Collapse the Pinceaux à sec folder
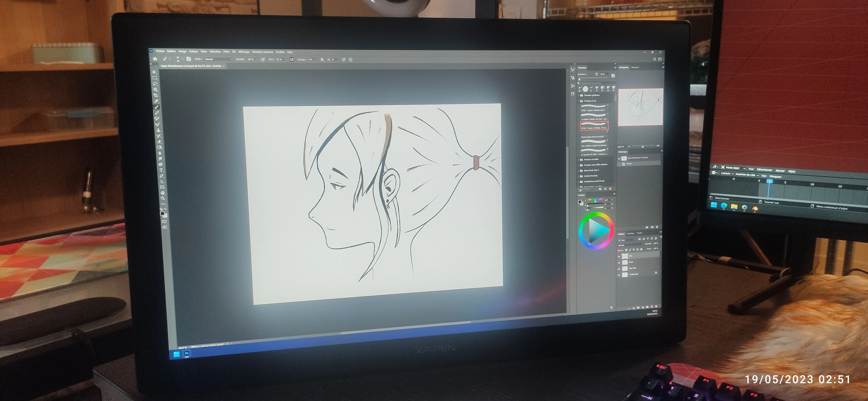868x401 pixels. [579, 101]
